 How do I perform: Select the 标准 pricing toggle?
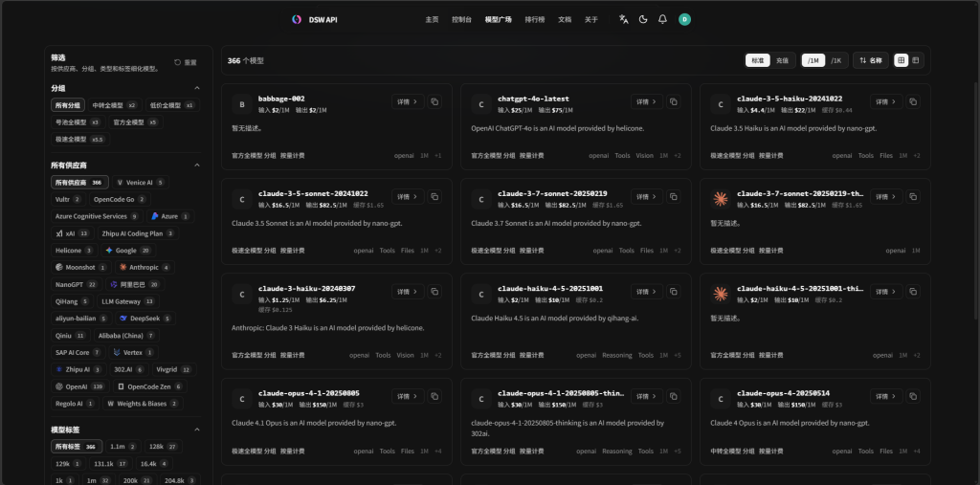pos(758,60)
